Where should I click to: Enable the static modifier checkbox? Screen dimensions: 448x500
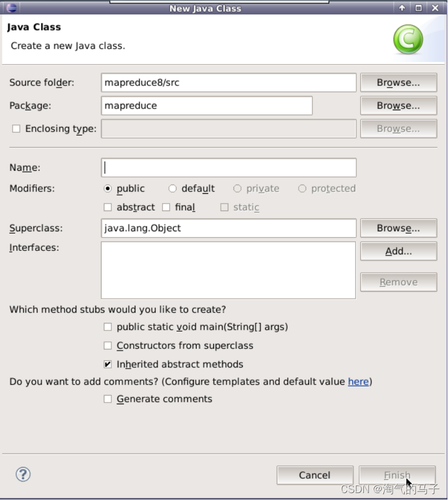tap(224, 207)
